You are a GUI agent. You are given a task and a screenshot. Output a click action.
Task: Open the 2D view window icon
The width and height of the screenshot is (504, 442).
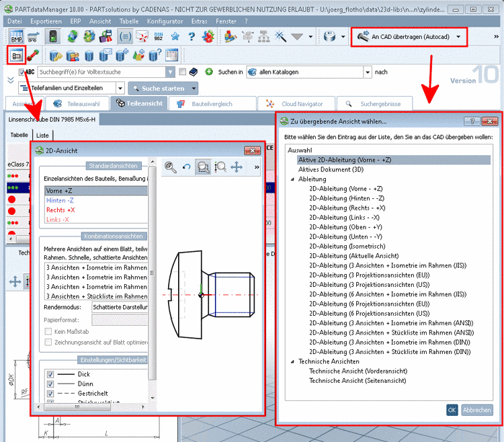click(16, 56)
